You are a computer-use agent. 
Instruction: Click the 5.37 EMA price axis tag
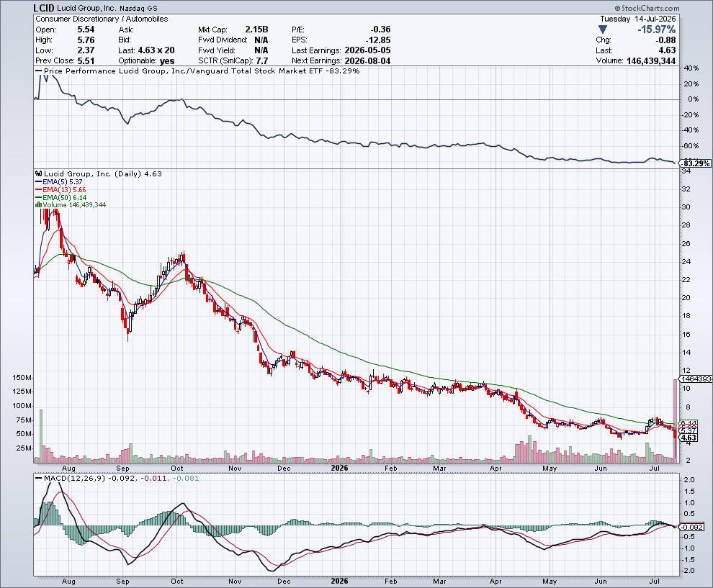point(689,430)
